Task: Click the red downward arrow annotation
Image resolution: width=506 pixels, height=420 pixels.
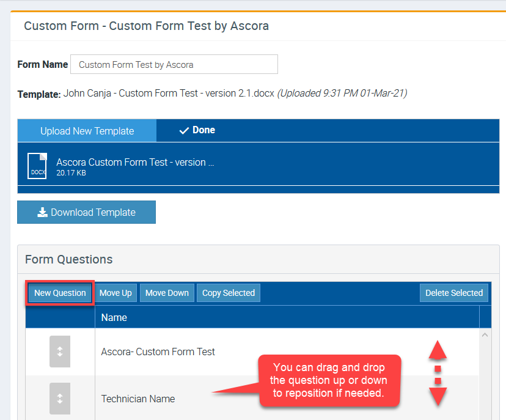Action: 438,396
